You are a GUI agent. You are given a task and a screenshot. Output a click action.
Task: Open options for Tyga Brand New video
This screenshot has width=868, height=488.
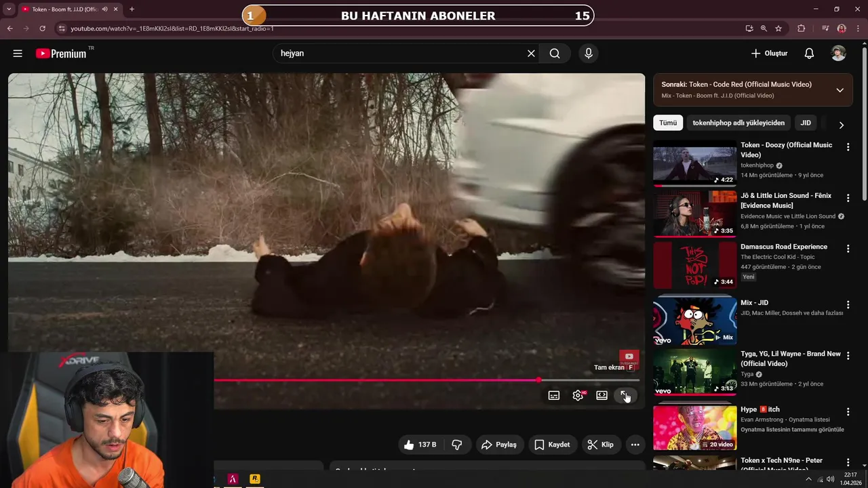[848, 356]
